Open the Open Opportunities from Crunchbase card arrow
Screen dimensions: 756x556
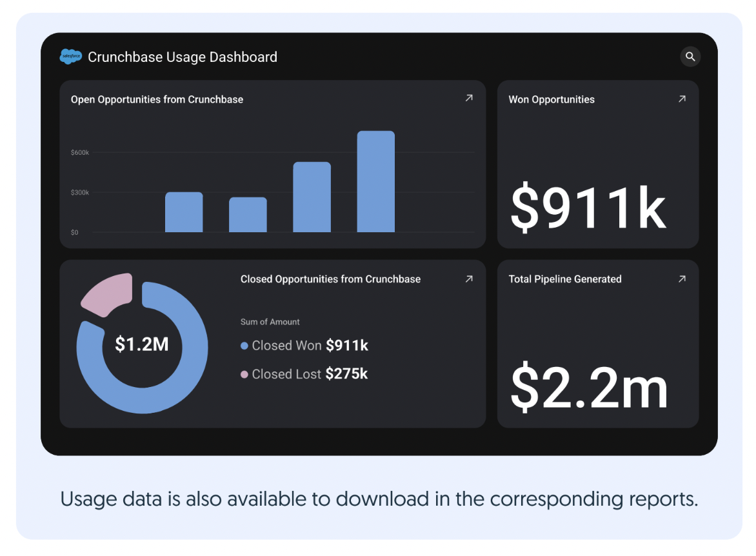pos(469,98)
